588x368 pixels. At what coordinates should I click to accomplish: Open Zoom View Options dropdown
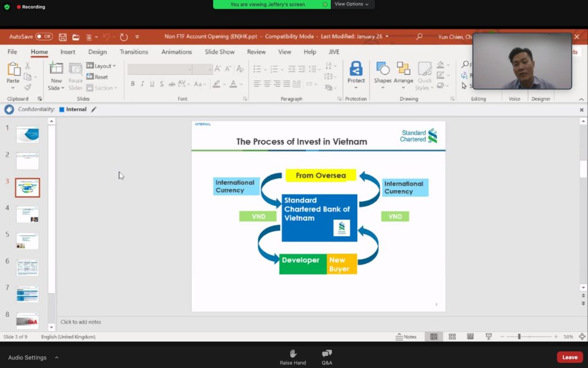click(x=351, y=4)
